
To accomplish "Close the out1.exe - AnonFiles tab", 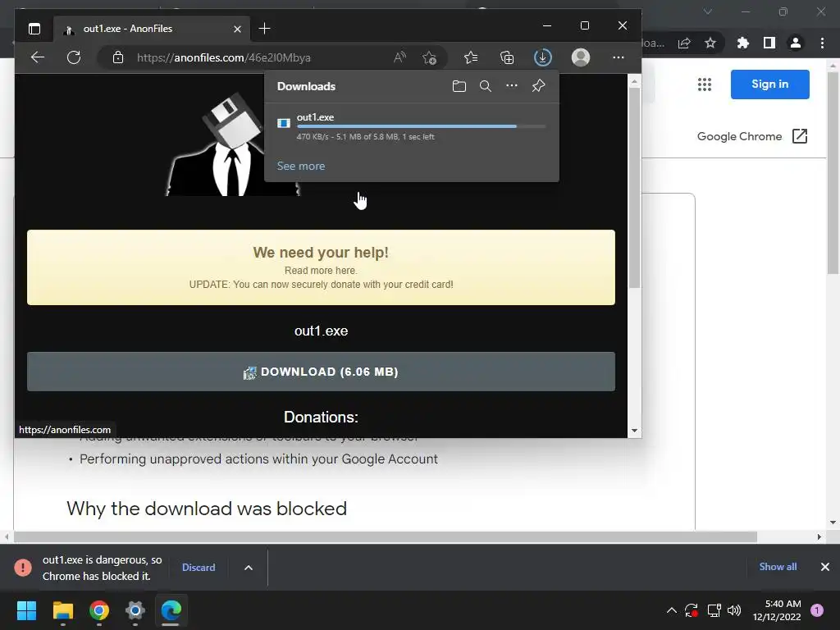I will click(x=237, y=29).
